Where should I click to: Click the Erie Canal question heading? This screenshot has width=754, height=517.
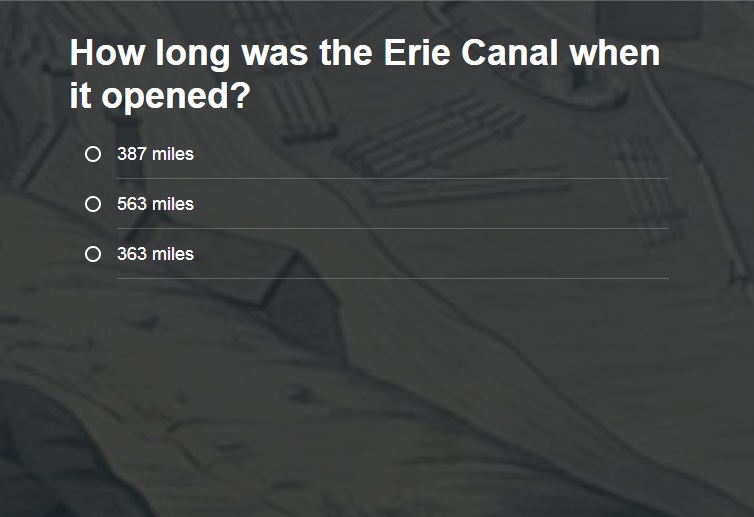(x=364, y=75)
